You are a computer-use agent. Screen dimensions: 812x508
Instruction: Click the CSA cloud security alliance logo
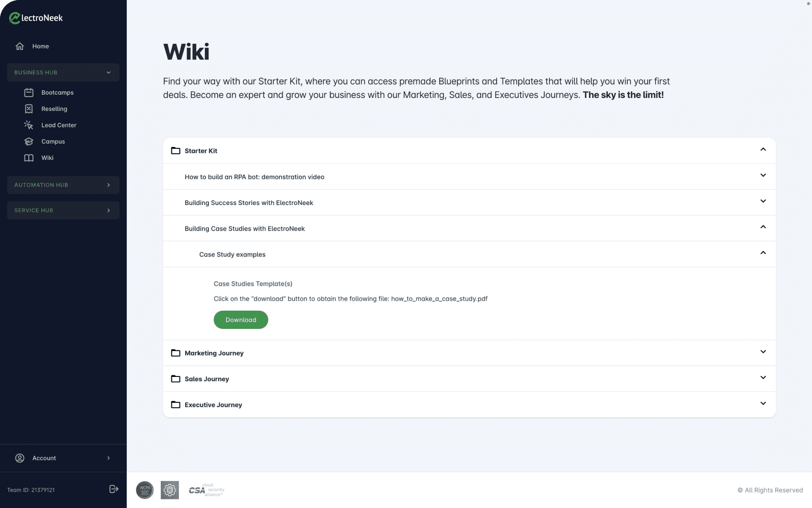(206, 490)
